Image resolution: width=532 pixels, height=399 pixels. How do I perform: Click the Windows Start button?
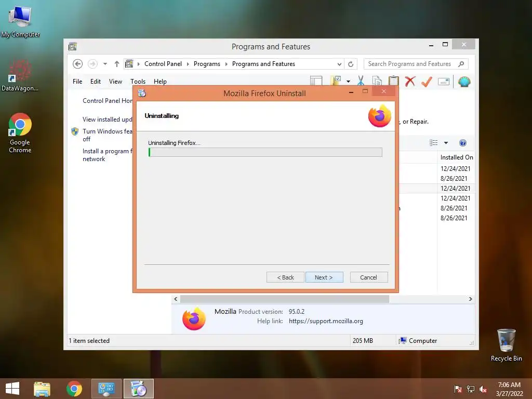12,389
